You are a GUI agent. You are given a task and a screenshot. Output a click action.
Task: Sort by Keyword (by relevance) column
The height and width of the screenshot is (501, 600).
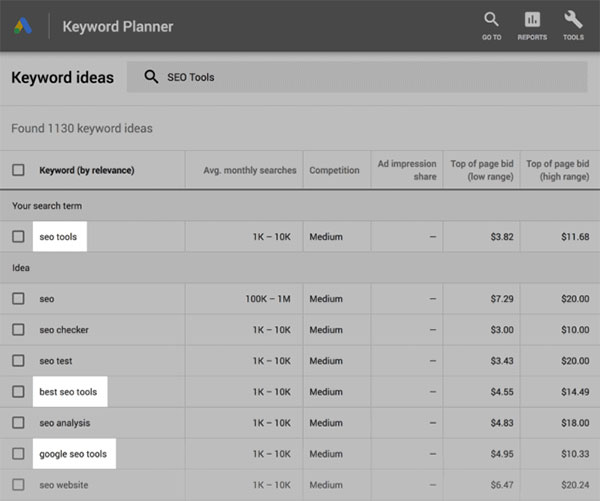[x=87, y=170]
